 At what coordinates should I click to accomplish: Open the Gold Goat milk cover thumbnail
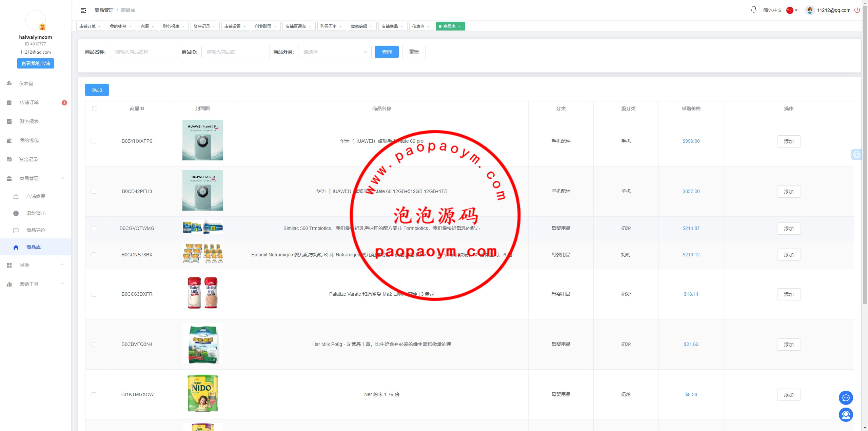pos(203,343)
